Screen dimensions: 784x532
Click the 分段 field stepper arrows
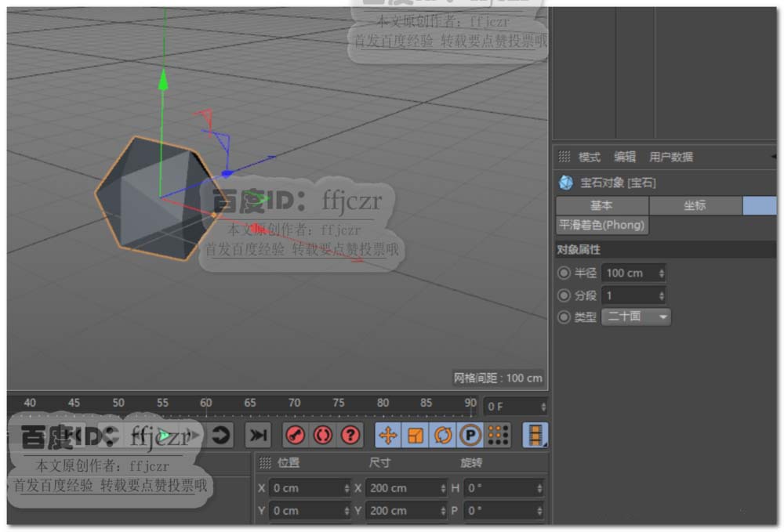click(x=661, y=295)
